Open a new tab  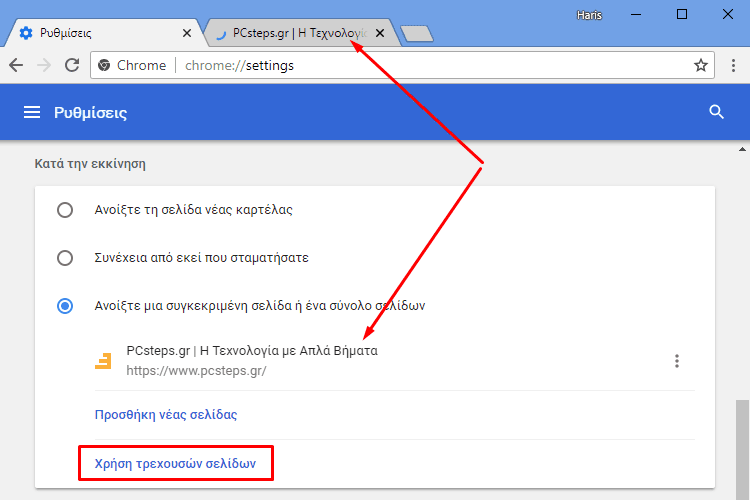[x=417, y=33]
